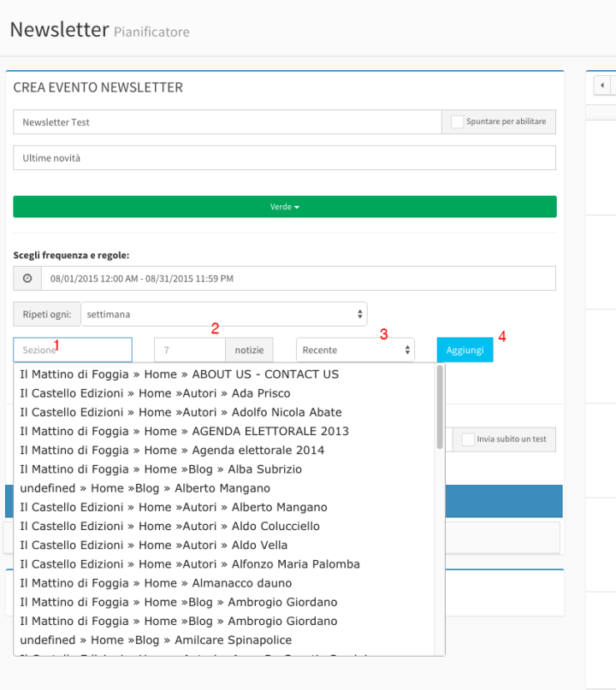616x690 pixels.
Task: Select 'Agenda elettorale 2014' suggestion
Action: coord(224,451)
